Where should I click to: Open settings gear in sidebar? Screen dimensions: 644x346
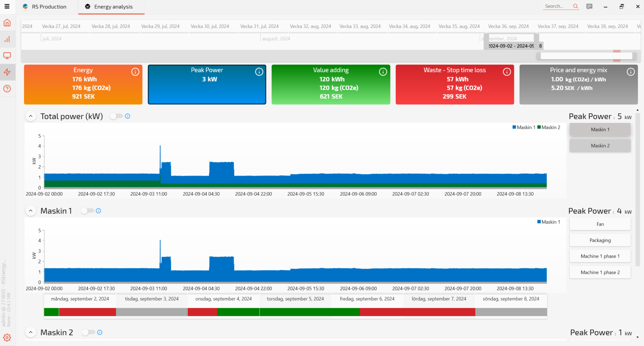pos(7,338)
